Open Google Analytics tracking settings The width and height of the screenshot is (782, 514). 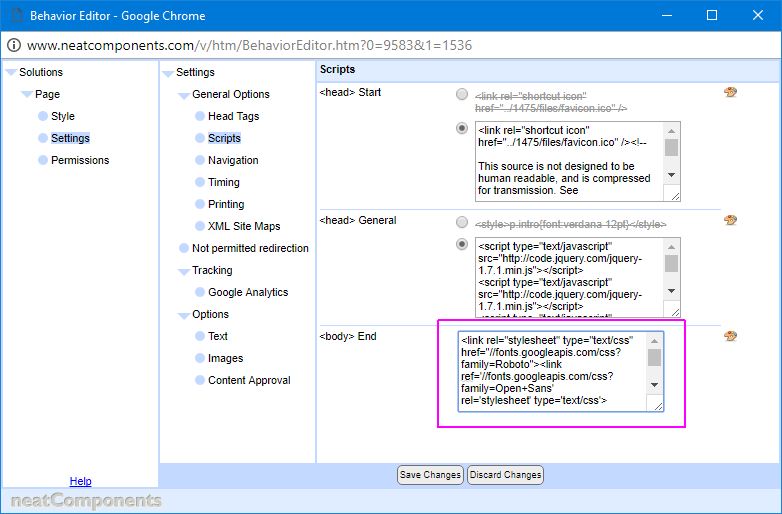pos(248,292)
